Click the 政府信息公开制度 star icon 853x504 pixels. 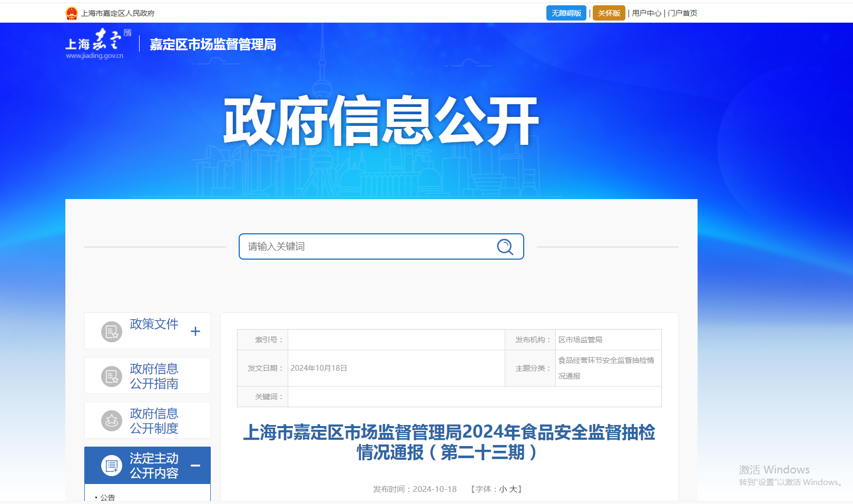(x=112, y=421)
